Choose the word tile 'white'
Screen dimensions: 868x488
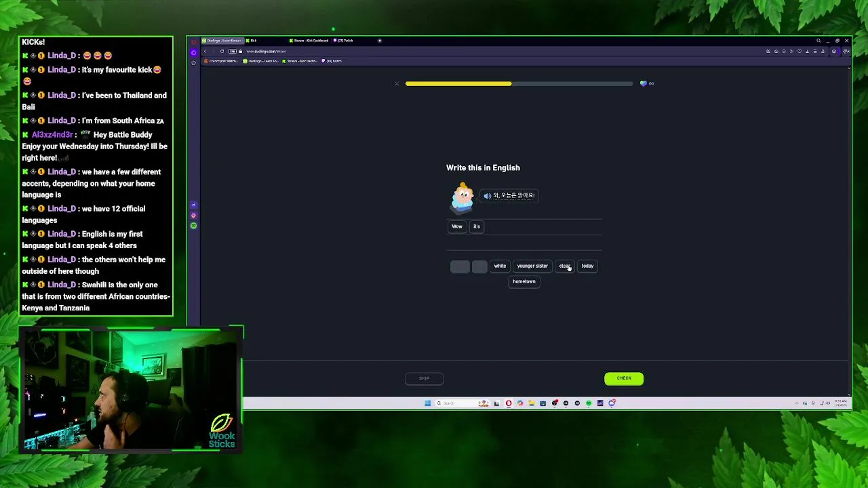click(x=500, y=266)
